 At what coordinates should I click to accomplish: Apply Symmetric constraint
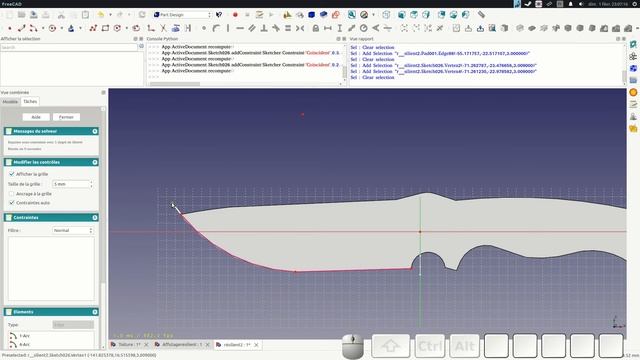[x=300, y=28]
